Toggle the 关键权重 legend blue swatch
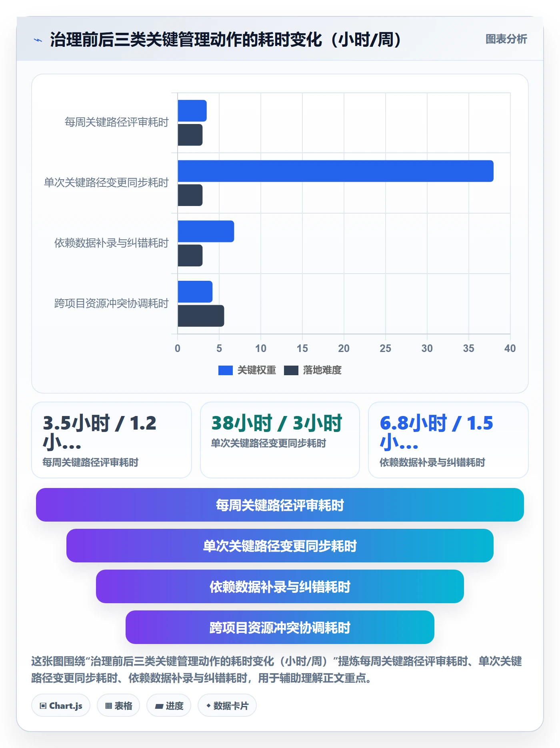Image resolution: width=560 pixels, height=748 pixels. tap(225, 370)
